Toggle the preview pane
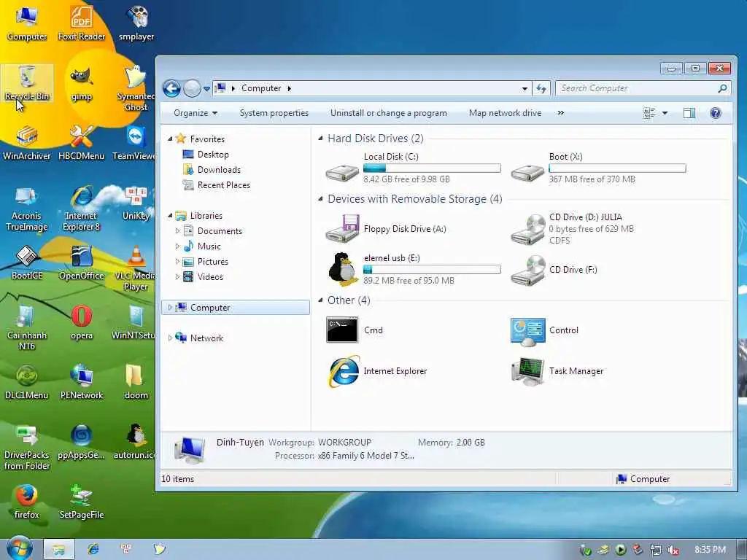 click(689, 113)
